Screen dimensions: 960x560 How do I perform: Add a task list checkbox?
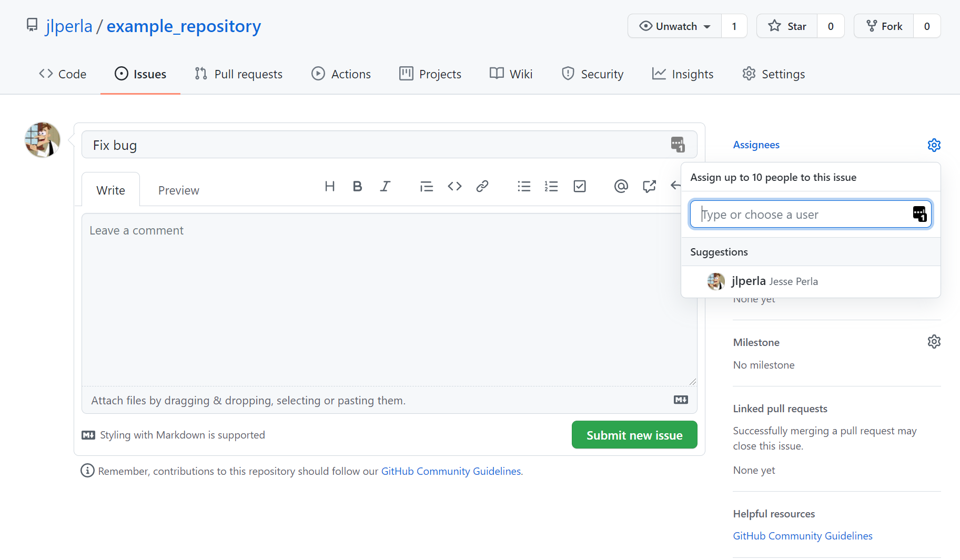580,186
